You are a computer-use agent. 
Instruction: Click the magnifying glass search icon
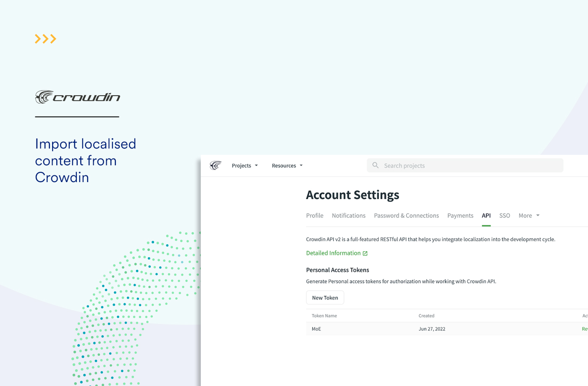[x=375, y=165]
